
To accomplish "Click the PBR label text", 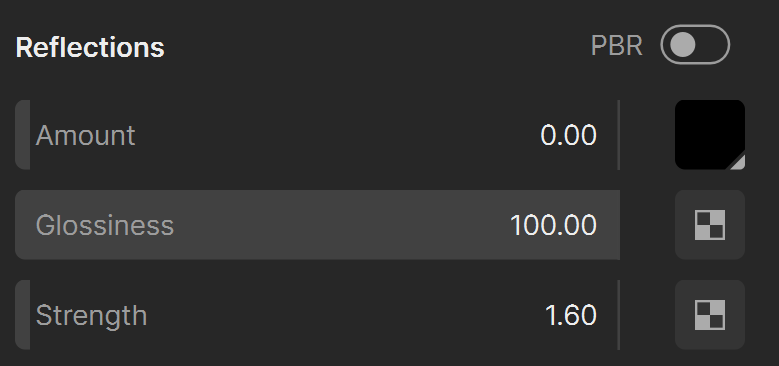I will click(x=617, y=46).
